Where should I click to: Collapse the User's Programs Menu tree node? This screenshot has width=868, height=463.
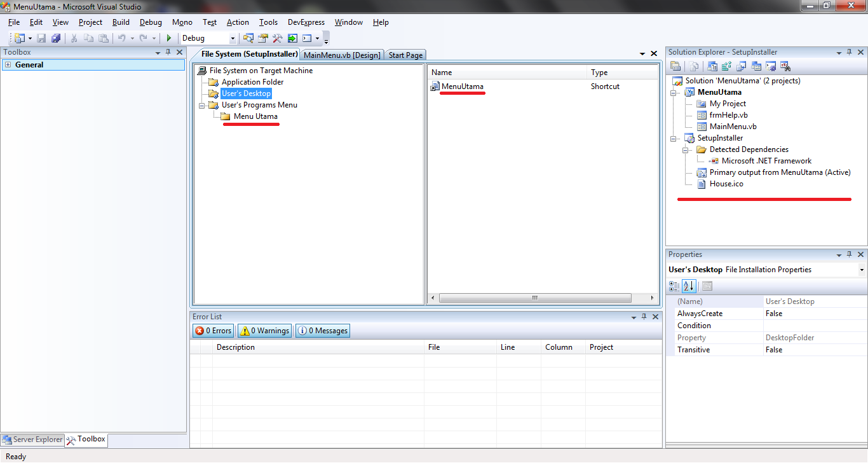tap(202, 105)
